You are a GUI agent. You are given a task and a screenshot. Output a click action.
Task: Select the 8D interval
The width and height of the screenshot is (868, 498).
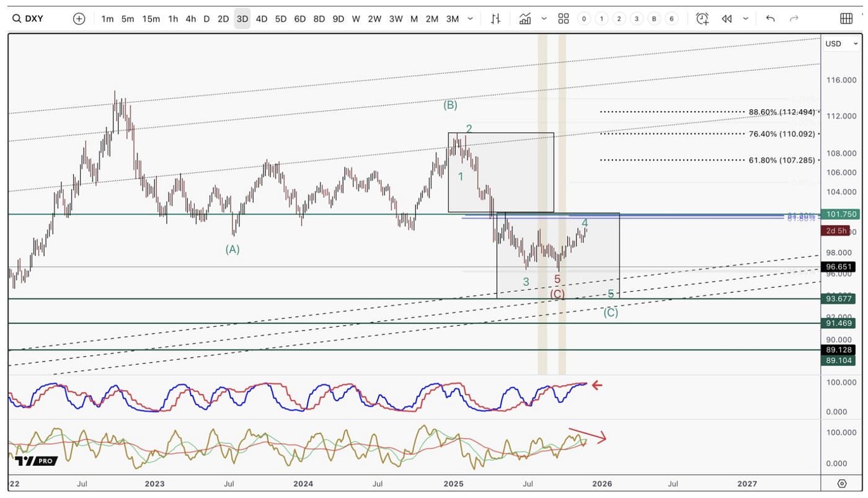[x=319, y=19]
